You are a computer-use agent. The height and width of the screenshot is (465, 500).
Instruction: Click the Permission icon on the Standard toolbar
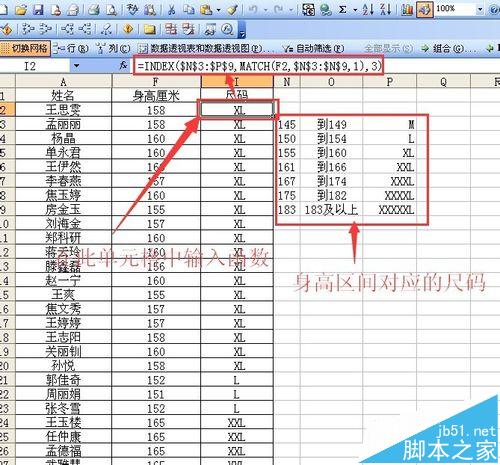pyautogui.click(x=56, y=10)
